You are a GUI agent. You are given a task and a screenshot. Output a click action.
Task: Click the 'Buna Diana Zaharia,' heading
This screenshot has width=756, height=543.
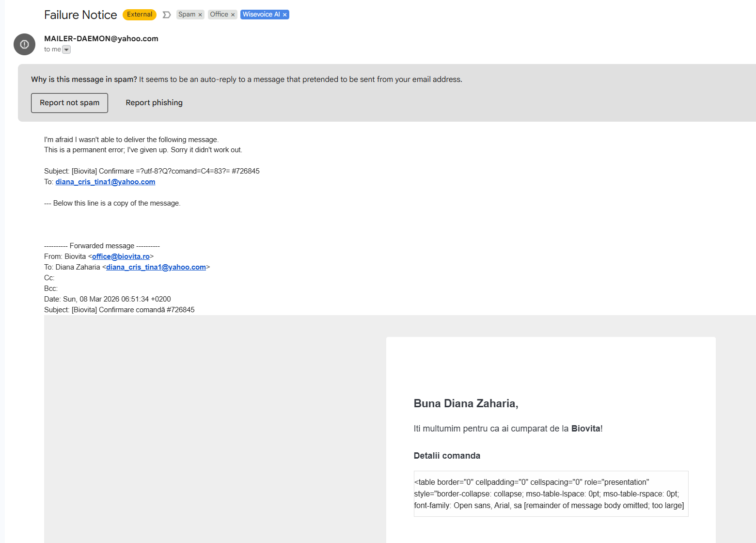[466, 403]
